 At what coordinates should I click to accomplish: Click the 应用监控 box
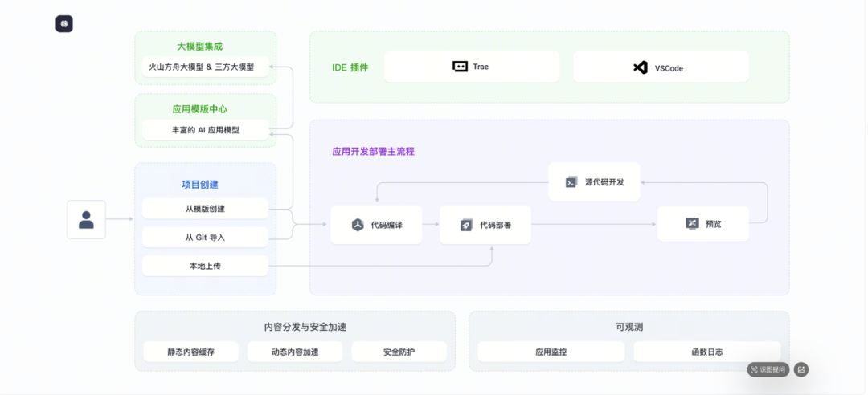pos(551,352)
